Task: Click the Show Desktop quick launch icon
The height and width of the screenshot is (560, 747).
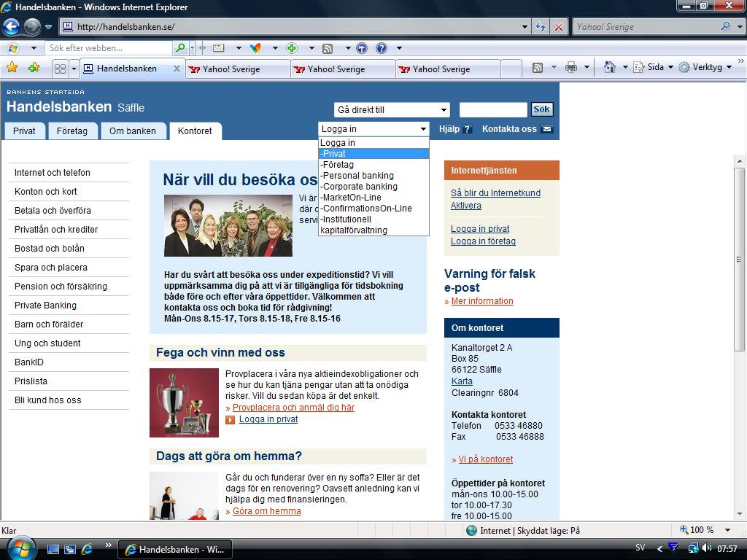Action: coord(53,550)
